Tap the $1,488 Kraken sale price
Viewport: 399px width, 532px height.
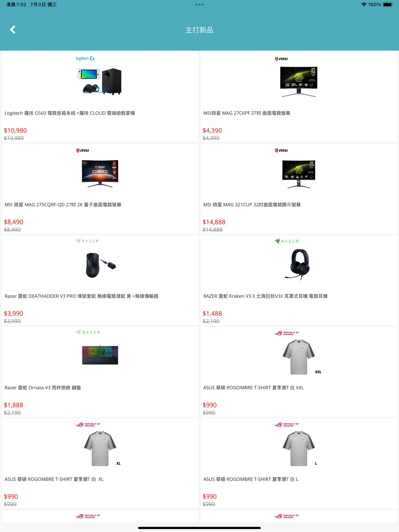pos(212,313)
